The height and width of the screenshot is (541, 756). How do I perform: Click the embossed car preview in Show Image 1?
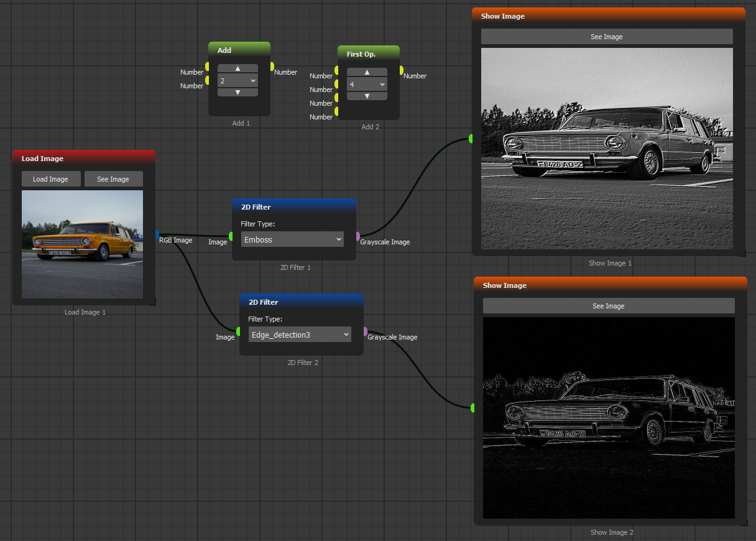point(607,149)
